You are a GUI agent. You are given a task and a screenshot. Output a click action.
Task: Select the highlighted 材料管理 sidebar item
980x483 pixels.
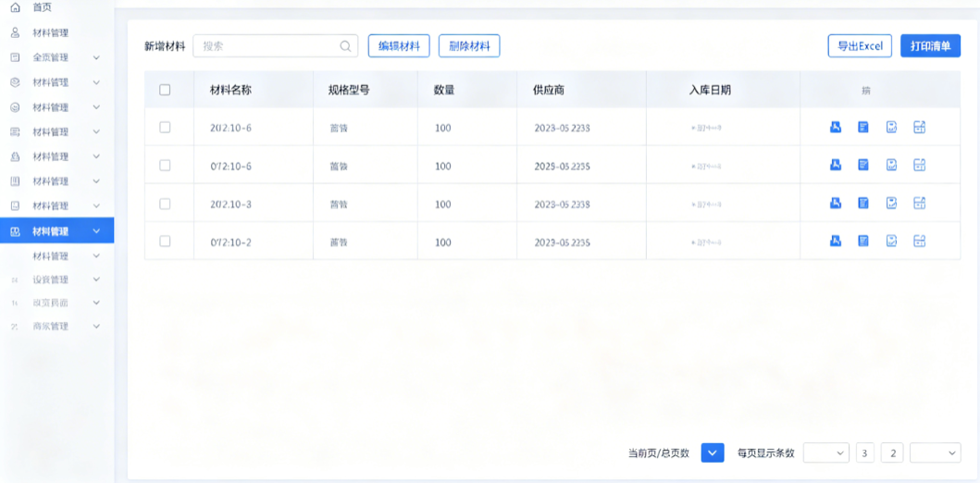coord(56,231)
